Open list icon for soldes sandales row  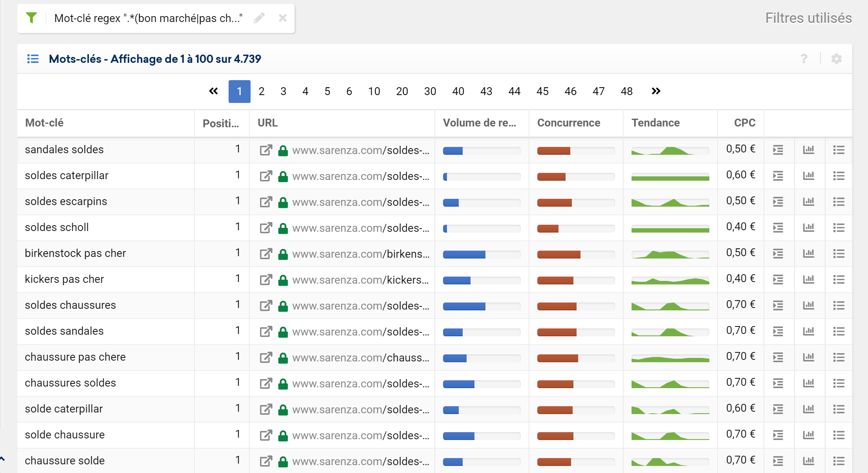coord(839,332)
